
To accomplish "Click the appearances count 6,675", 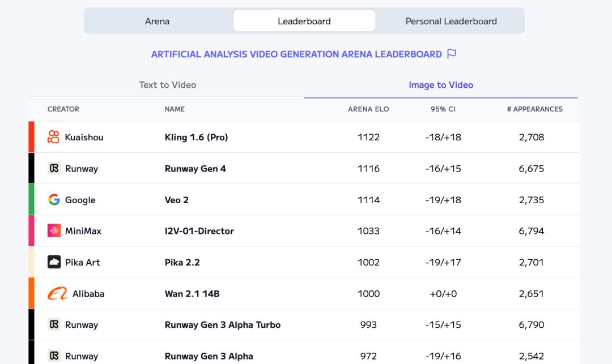I will coord(531,169).
